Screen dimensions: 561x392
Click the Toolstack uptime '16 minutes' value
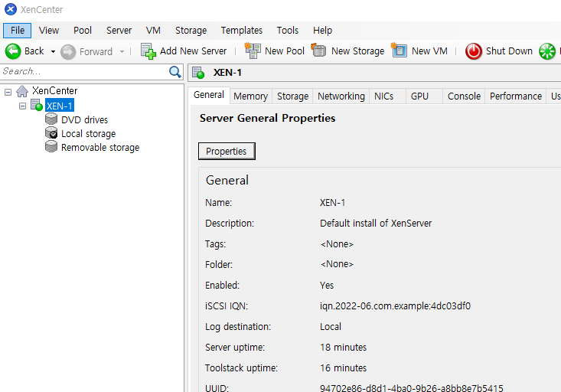click(343, 368)
